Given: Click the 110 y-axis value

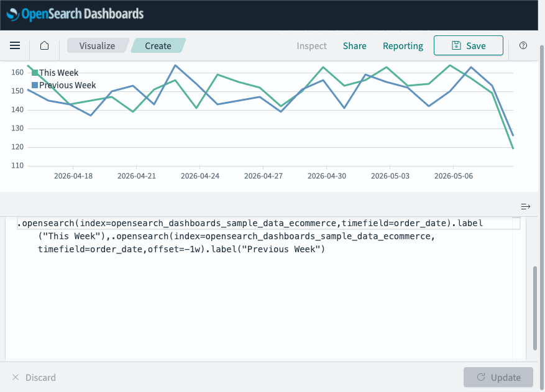Looking at the screenshot, I should tap(17, 165).
